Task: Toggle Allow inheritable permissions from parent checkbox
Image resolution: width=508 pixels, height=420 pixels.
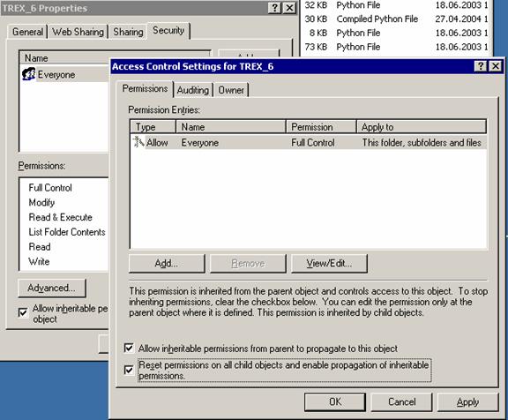Action: click(x=129, y=348)
